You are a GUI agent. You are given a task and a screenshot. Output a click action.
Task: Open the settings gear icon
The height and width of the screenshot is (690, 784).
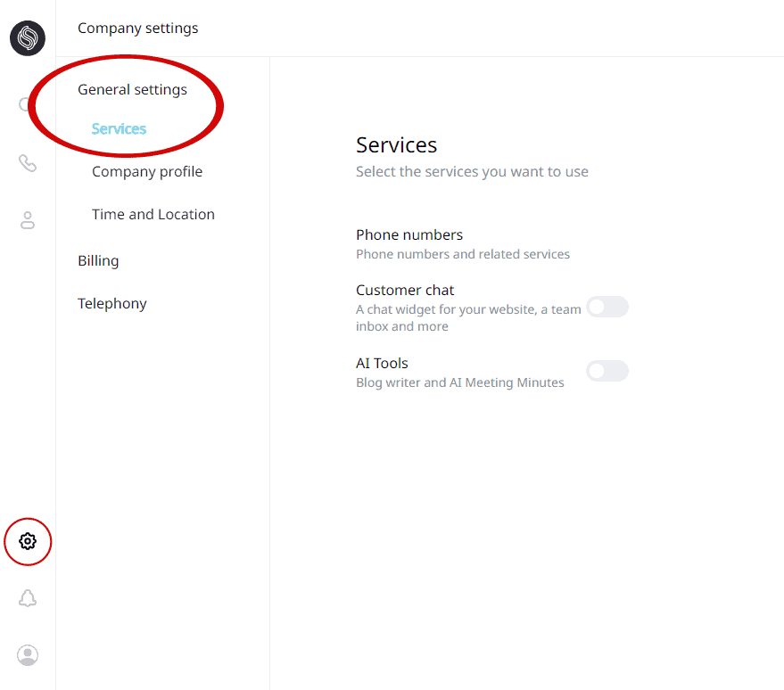(28, 541)
